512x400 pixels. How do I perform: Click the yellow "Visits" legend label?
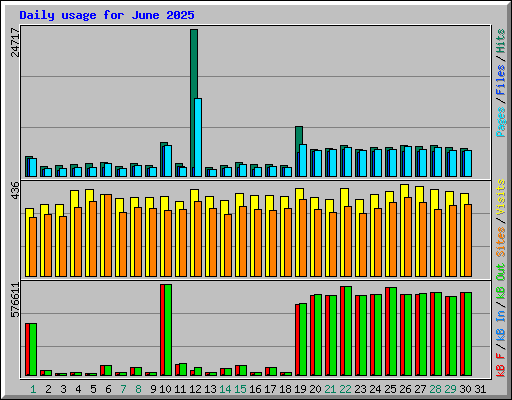(501, 197)
